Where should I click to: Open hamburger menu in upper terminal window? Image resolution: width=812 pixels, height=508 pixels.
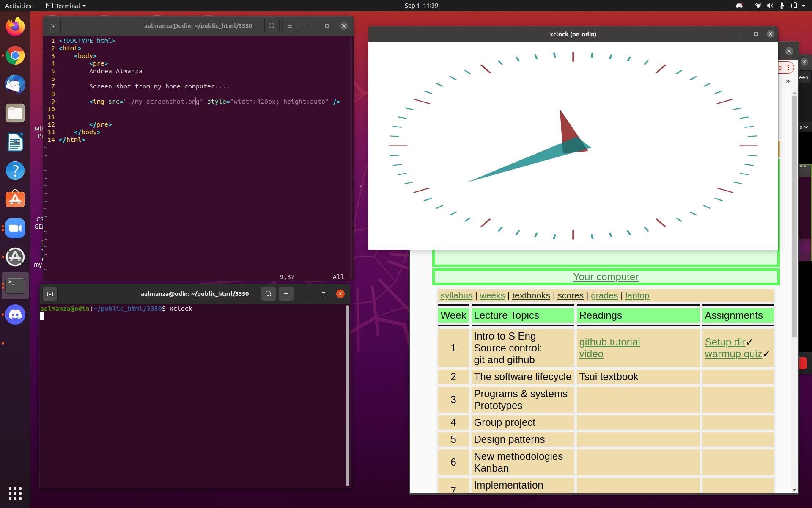click(290, 26)
